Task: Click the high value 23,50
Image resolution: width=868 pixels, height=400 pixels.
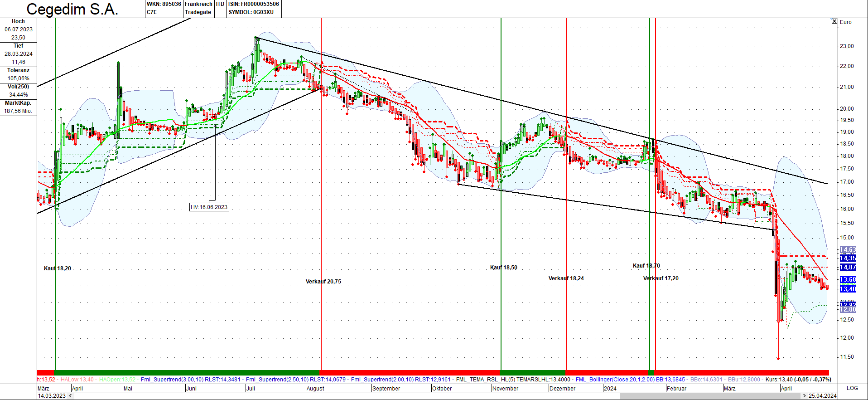Action: click(19, 38)
